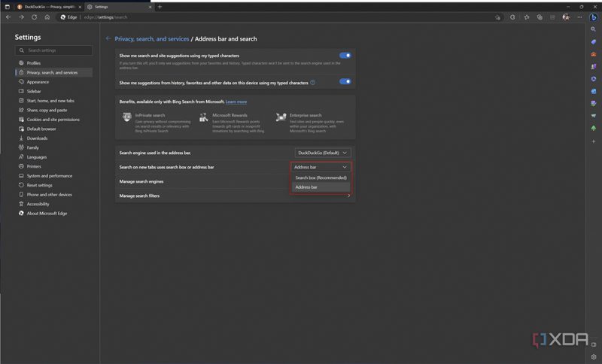Open Profiles settings section
Image resolution: width=602 pixels, height=364 pixels.
[53, 63]
